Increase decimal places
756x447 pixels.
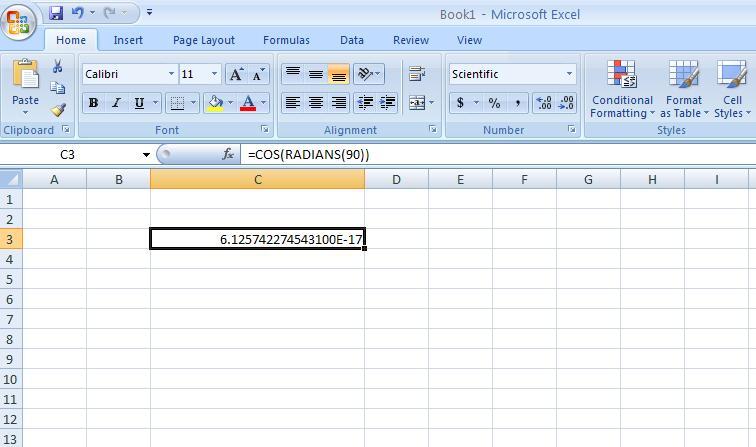(x=544, y=103)
